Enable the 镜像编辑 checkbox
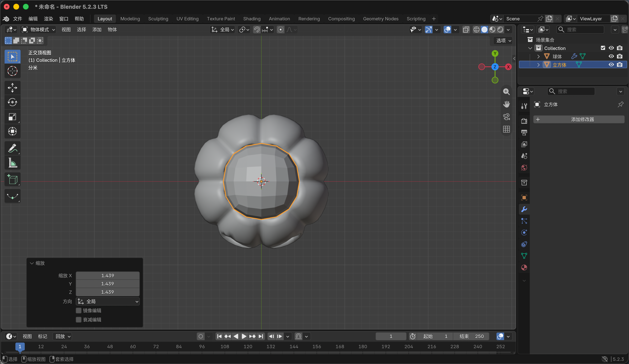Image resolution: width=629 pixels, height=364 pixels. (79, 311)
